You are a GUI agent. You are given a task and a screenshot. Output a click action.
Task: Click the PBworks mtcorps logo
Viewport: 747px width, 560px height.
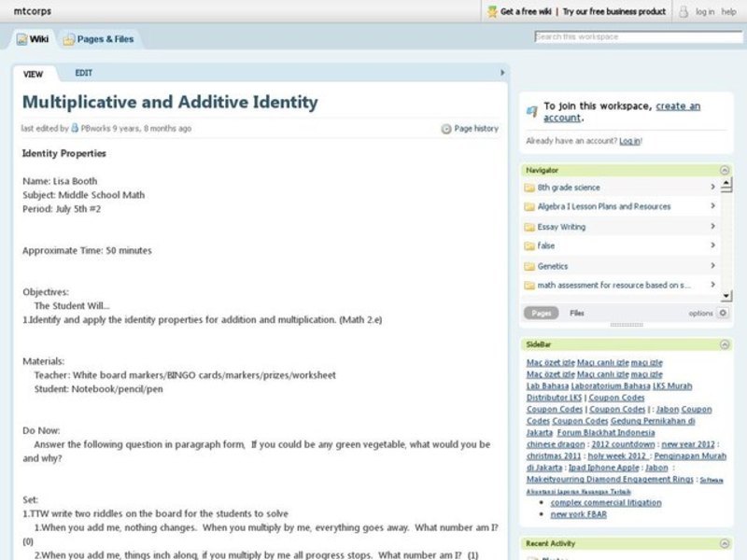(x=32, y=11)
